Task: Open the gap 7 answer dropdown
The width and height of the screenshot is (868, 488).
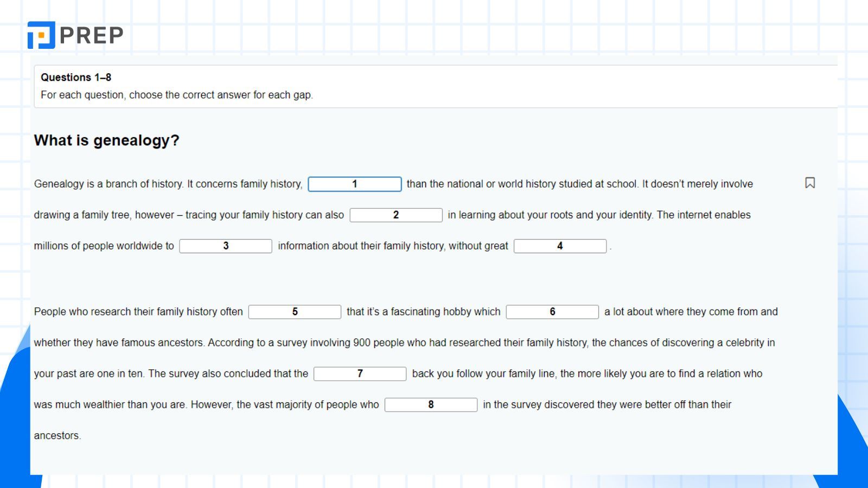Action: point(360,374)
